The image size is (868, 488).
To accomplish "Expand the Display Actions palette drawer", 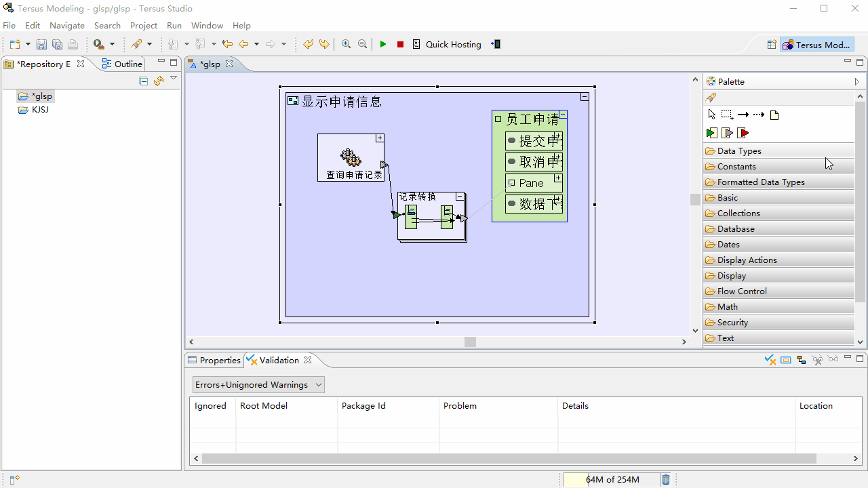I will click(778, 260).
